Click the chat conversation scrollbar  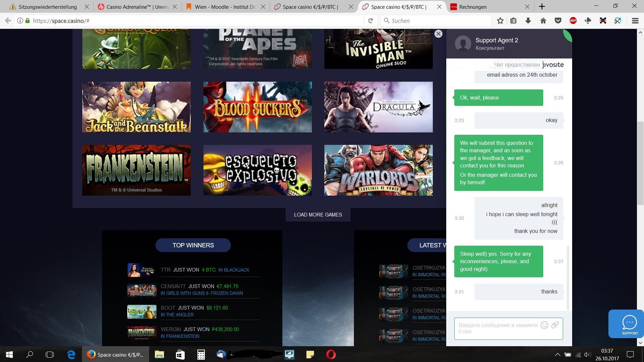coord(568,278)
